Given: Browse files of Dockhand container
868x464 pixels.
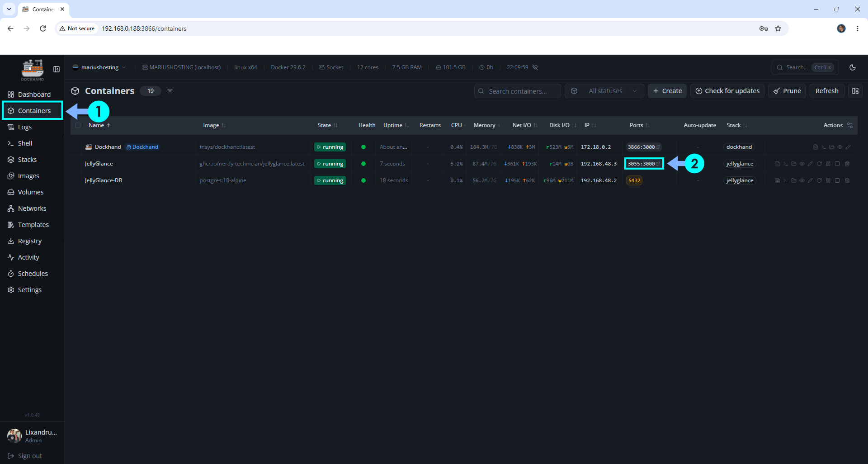Looking at the screenshot, I should point(832,147).
